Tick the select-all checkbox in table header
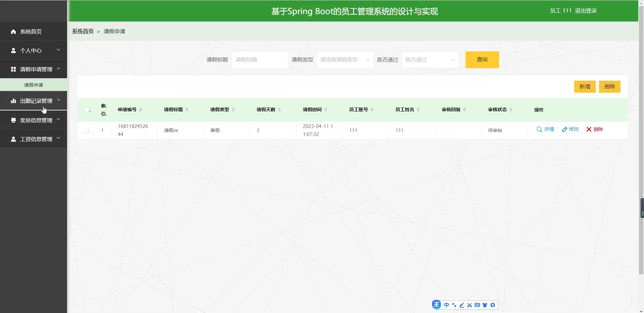The image size is (644, 313). tap(87, 110)
